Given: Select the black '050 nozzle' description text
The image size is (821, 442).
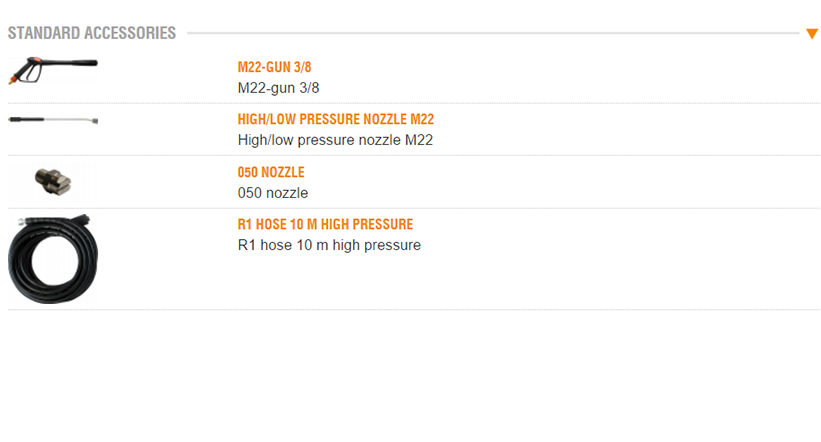Looking at the screenshot, I should point(272,193).
